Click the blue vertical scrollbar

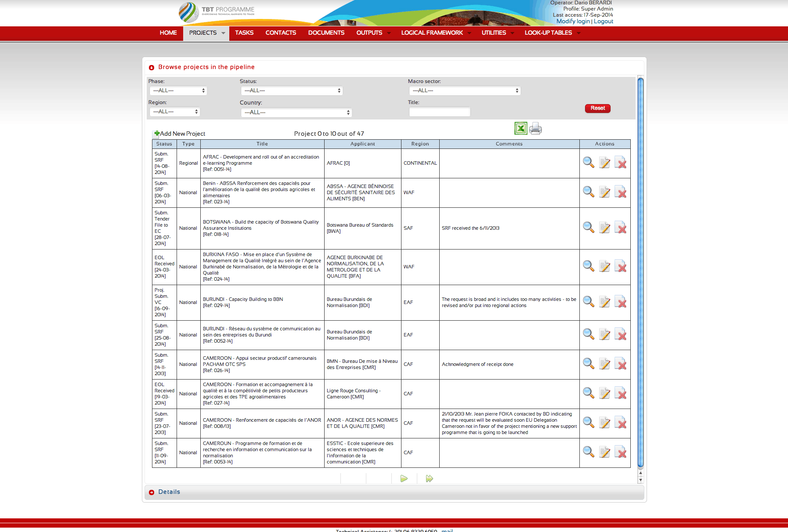(x=640, y=272)
